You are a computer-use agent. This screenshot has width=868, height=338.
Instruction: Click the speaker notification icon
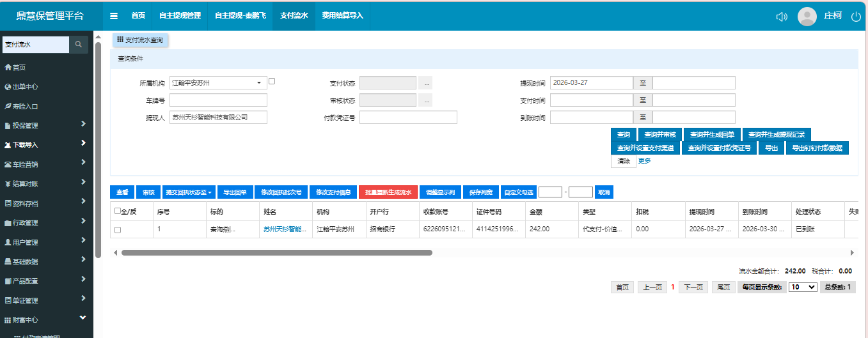tap(781, 17)
